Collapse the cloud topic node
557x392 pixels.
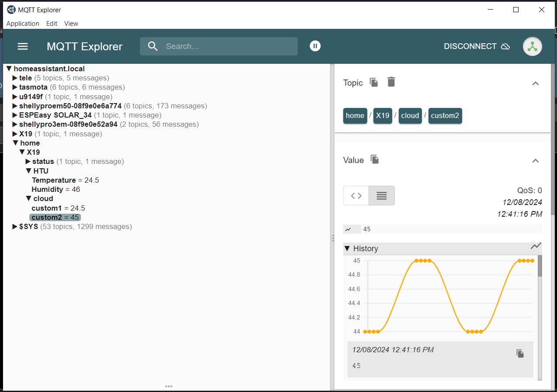pyautogui.click(x=29, y=198)
